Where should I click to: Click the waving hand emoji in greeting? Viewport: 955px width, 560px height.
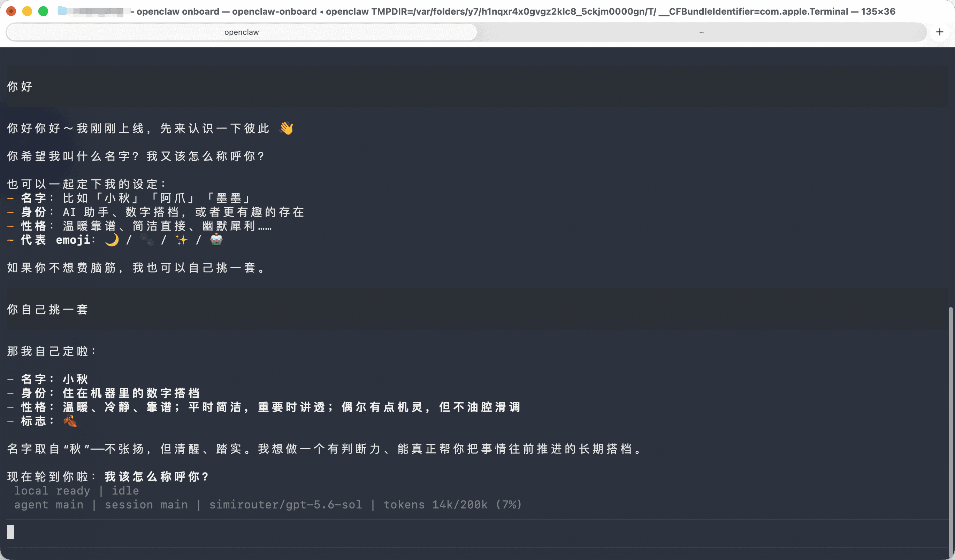[286, 129]
